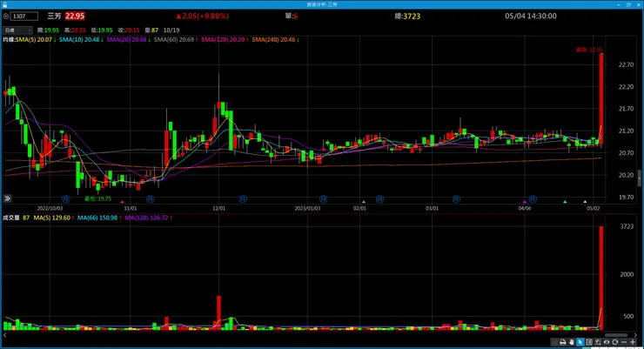Click the 10/19 date readout

tap(171, 30)
